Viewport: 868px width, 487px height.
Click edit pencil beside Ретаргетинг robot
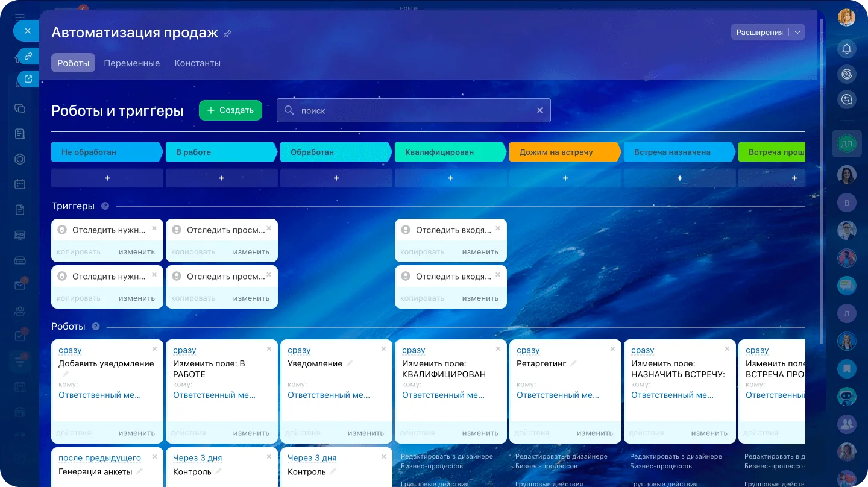574,363
